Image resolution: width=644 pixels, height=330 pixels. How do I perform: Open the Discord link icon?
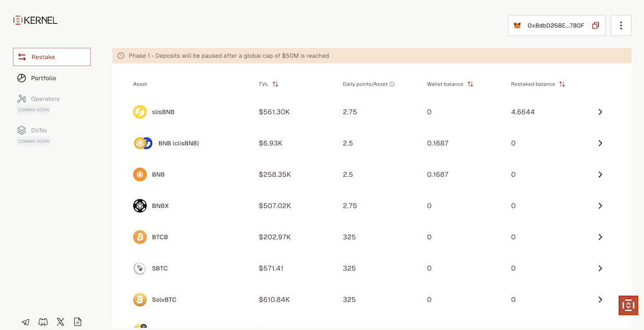(43, 322)
